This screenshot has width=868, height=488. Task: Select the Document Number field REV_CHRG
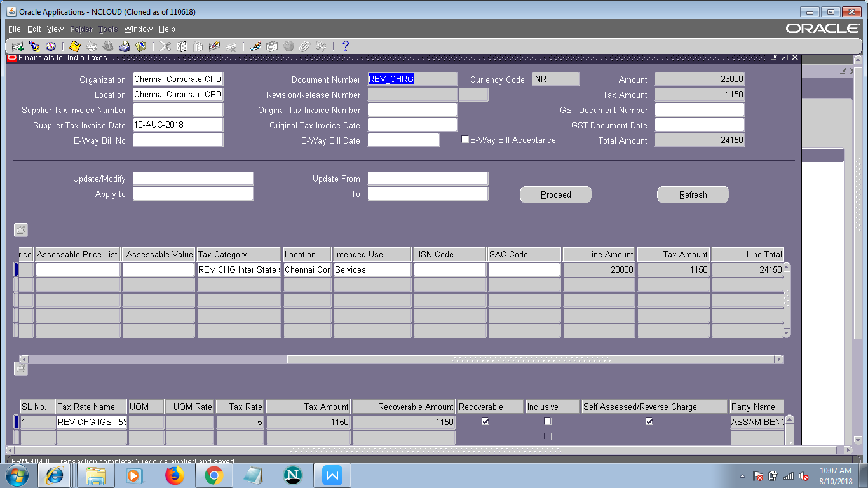(413, 79)
